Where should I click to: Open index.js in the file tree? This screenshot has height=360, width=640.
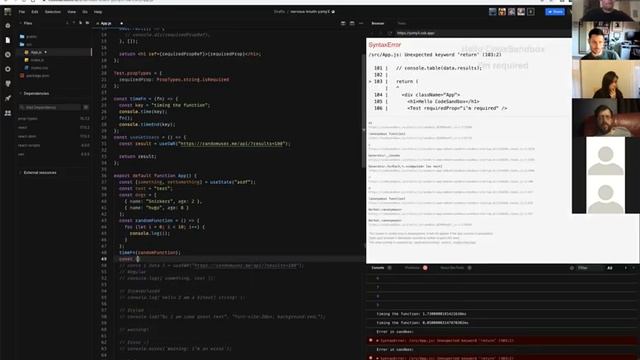click(x=37, y=60)
